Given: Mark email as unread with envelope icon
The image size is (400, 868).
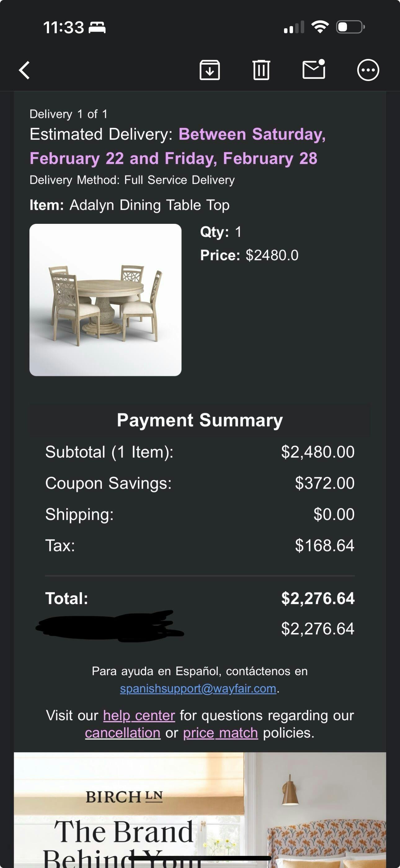Looking at the screenshot, I should click(314, 70).
